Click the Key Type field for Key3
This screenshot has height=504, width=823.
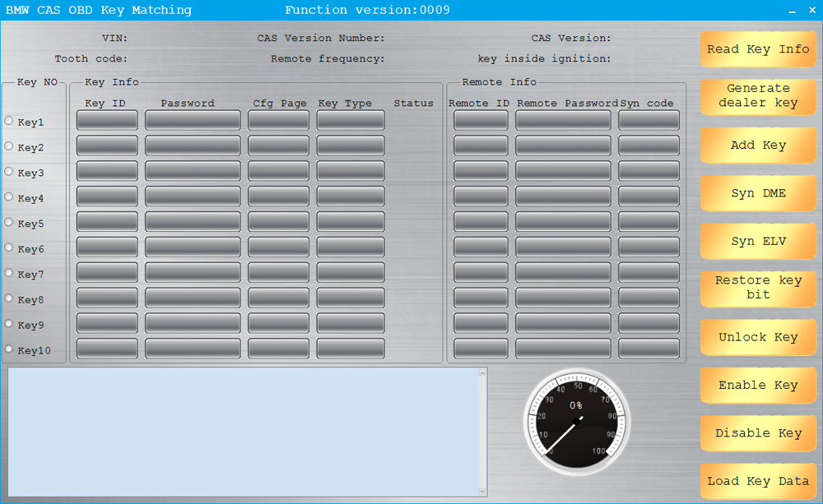[x=351, y=171]
